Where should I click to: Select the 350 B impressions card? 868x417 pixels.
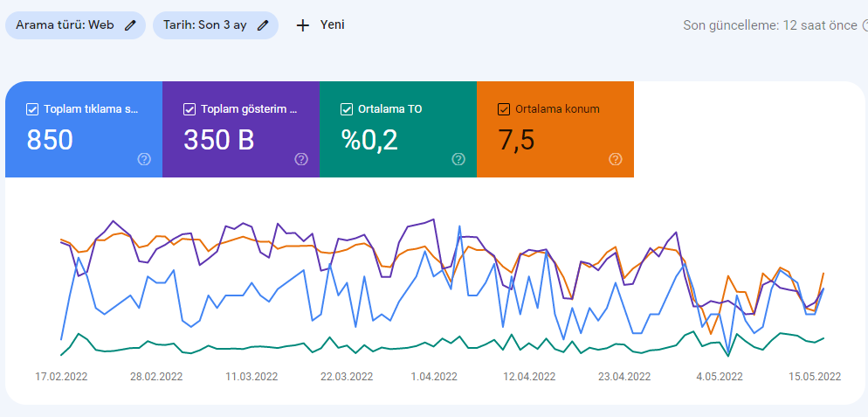point(241,129)
